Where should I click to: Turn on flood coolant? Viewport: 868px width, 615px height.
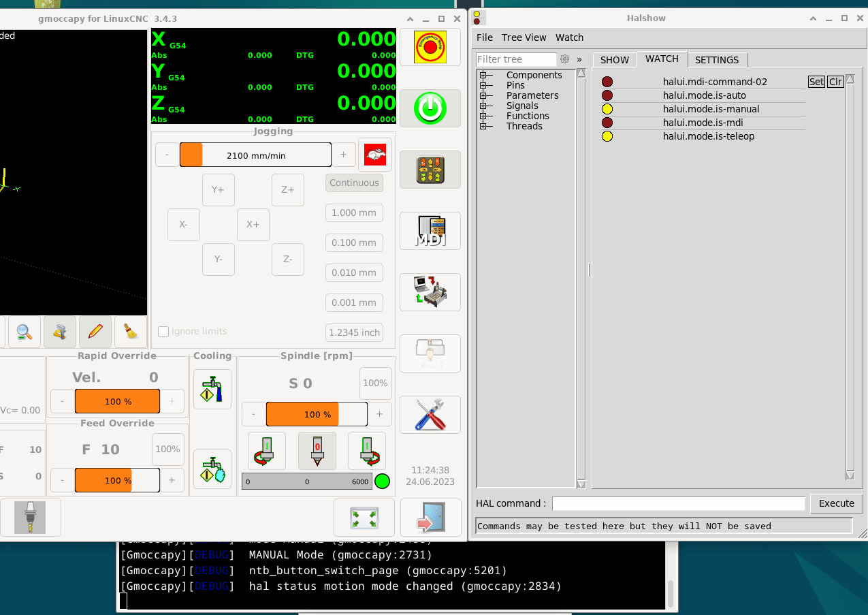click(212, 390)
